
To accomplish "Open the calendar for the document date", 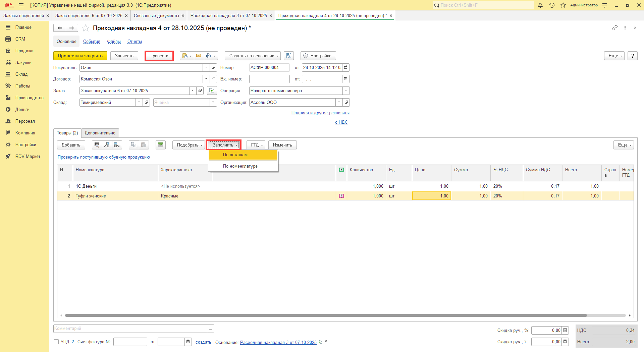I will click(346, 67).
